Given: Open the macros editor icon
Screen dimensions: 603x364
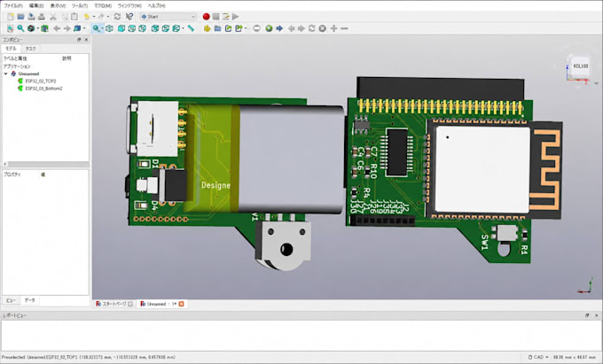Looking at the screenshot, I should click(226, 17).
